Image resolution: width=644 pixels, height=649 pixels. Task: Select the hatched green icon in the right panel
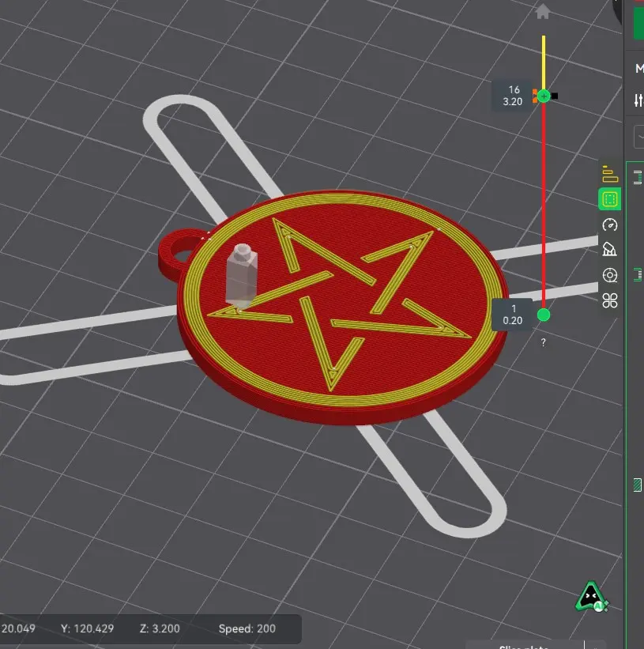click(x=638, y=485)
